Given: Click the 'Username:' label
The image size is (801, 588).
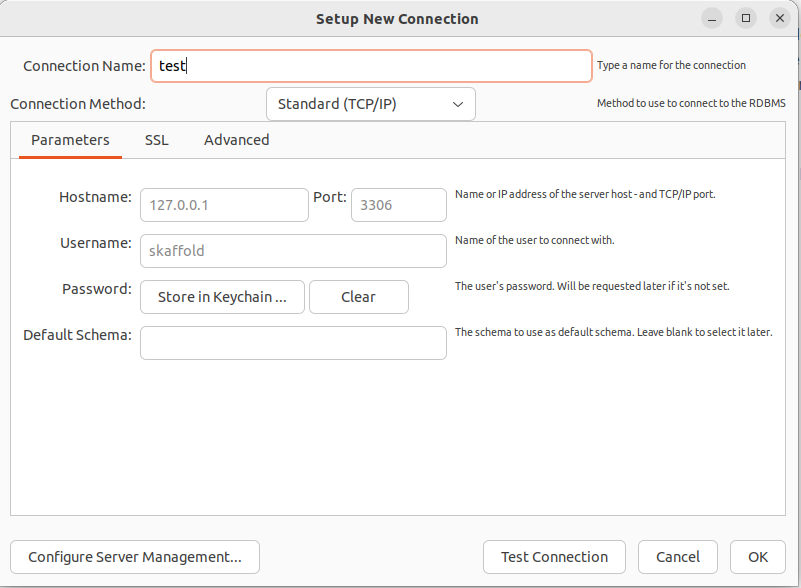Looking at the screenshot, I should (x=96, y=243).
